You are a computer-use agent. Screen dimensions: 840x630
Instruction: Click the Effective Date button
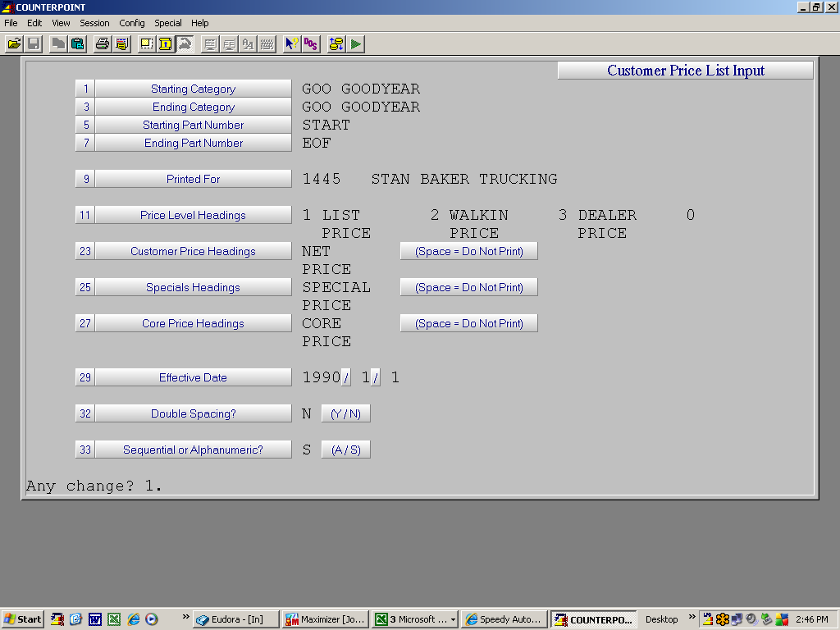(194, 377)
